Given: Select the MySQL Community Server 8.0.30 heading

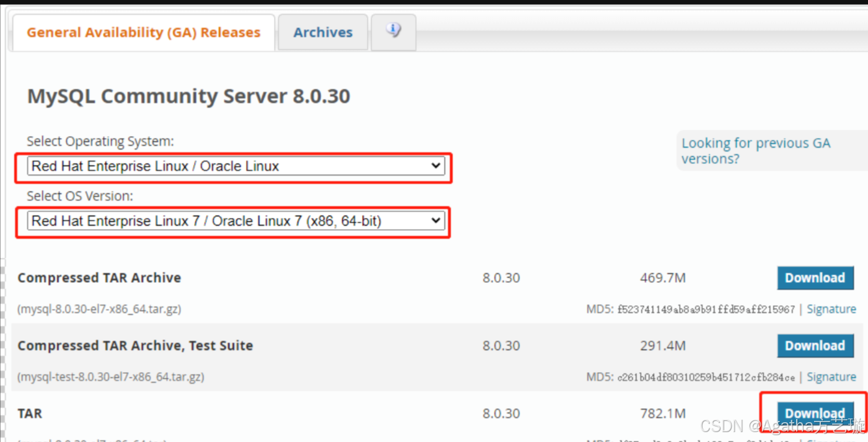Looking at the screenshot, I should click(x=189, y=96).
